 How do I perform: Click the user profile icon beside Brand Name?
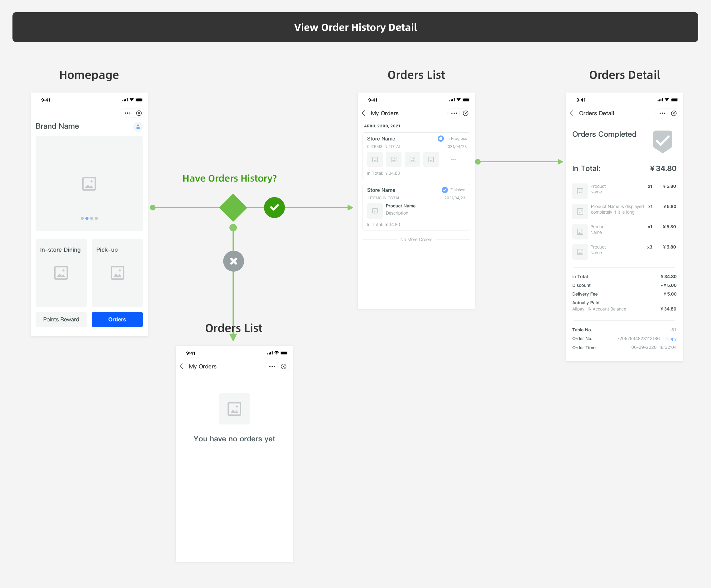pyautogui.click(x=138, y=126)
